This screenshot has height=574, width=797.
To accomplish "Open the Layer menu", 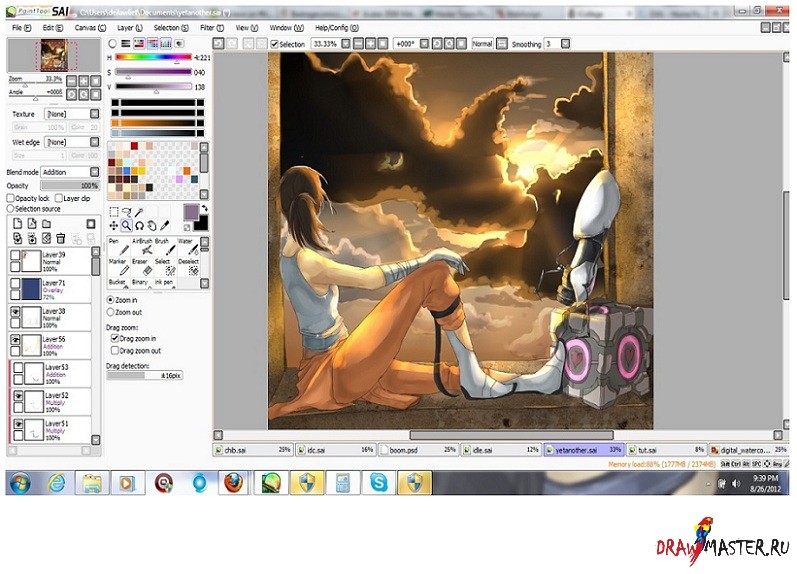I will click(130, 27).
